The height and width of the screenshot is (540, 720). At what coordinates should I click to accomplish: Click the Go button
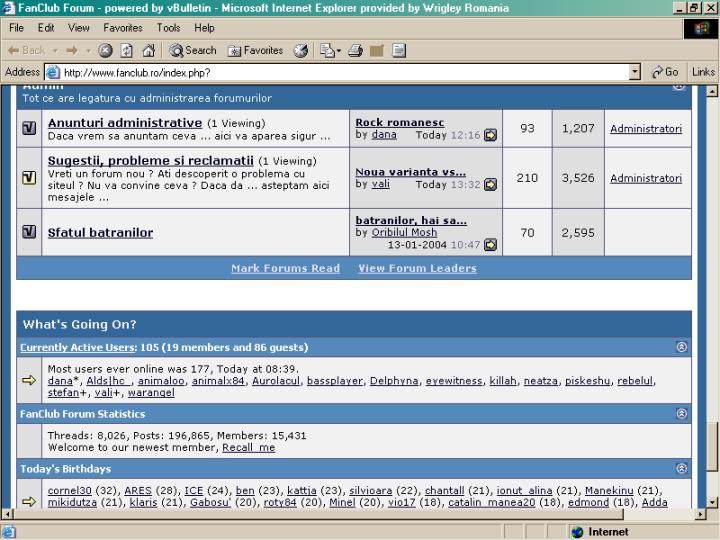click(x=665, y=72)
